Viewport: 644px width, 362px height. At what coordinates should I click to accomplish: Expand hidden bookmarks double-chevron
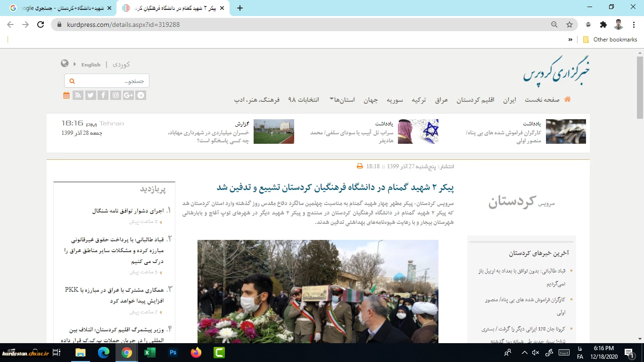click(570, 40)
